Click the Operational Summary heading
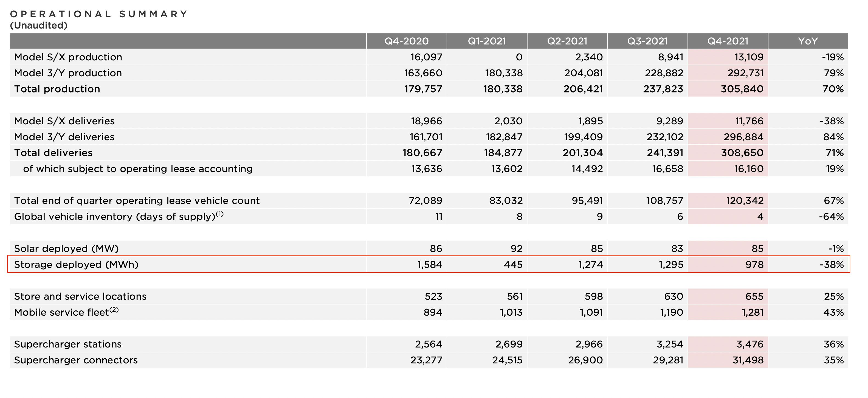The height and width of the screenshot is (398, 868). tap(99, 14)
